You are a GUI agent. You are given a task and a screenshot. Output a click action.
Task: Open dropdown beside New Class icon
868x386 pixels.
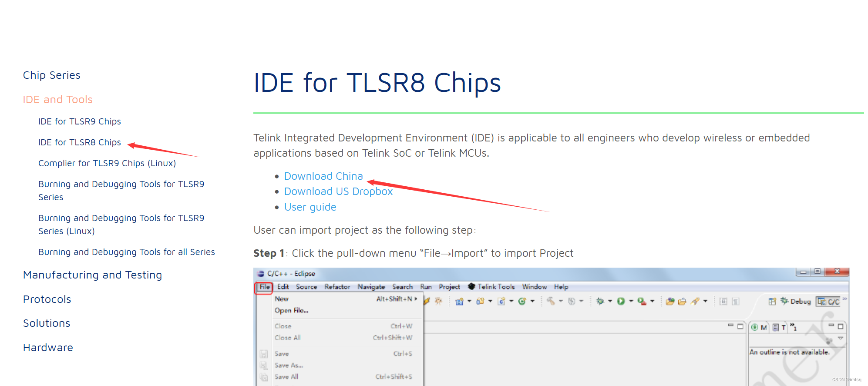(532, 301)
